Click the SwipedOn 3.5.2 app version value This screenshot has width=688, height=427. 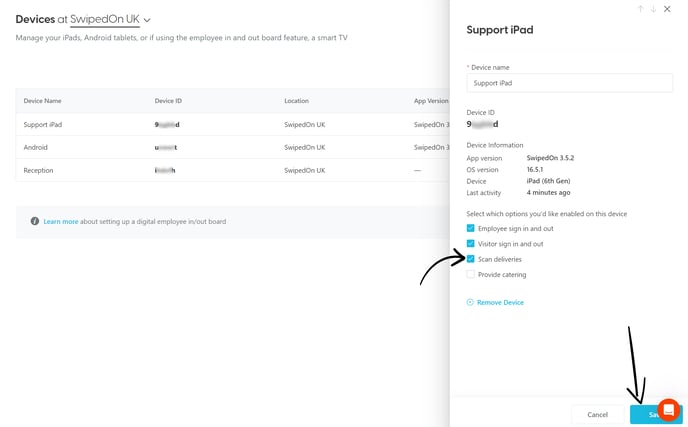[x=550, y=158]
